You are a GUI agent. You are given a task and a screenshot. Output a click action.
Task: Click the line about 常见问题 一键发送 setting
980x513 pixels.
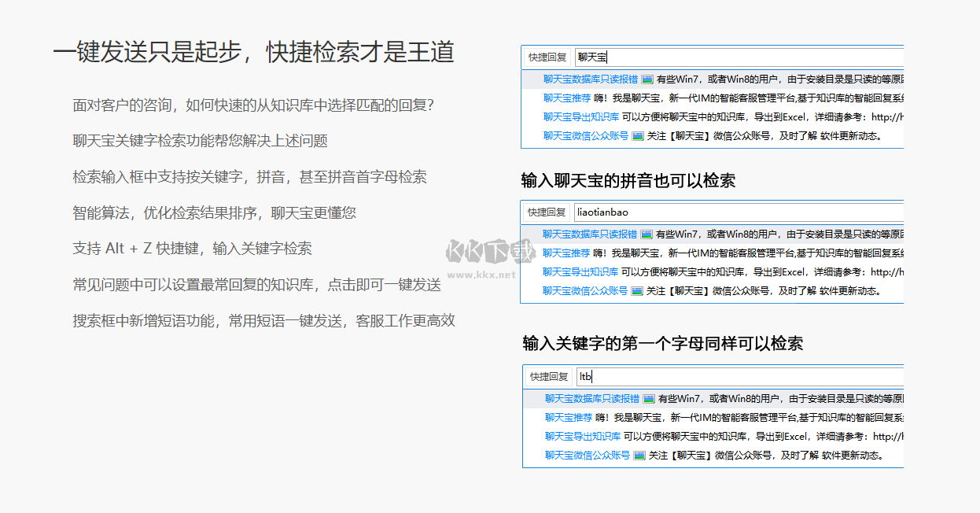click(x=256, y=285)
